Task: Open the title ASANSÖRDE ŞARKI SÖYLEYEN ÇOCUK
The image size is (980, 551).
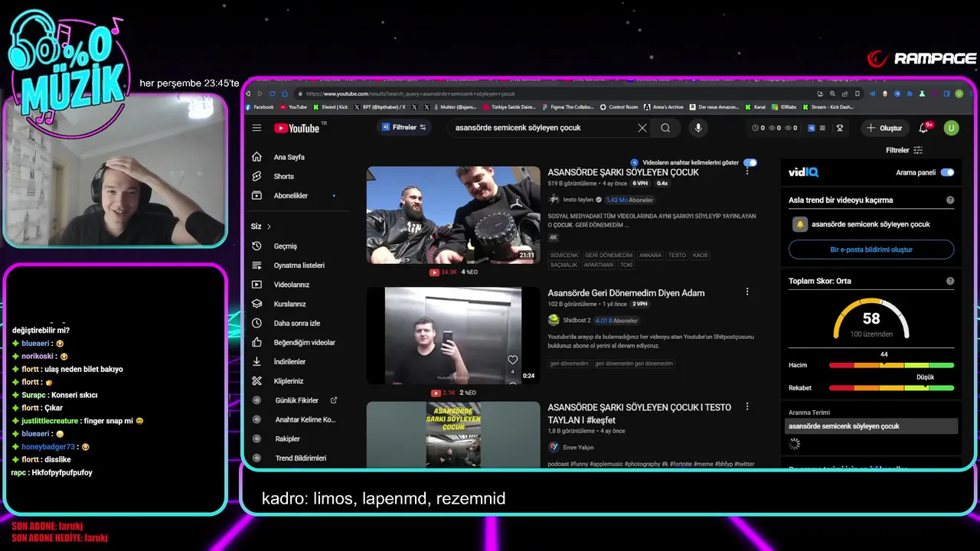Action: point(623,172)
